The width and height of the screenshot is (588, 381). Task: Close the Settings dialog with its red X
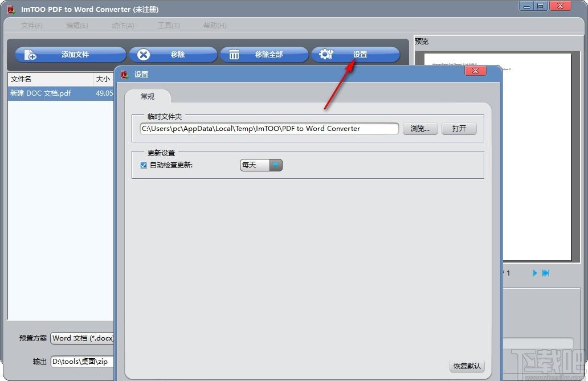click(x=475, y=71)
